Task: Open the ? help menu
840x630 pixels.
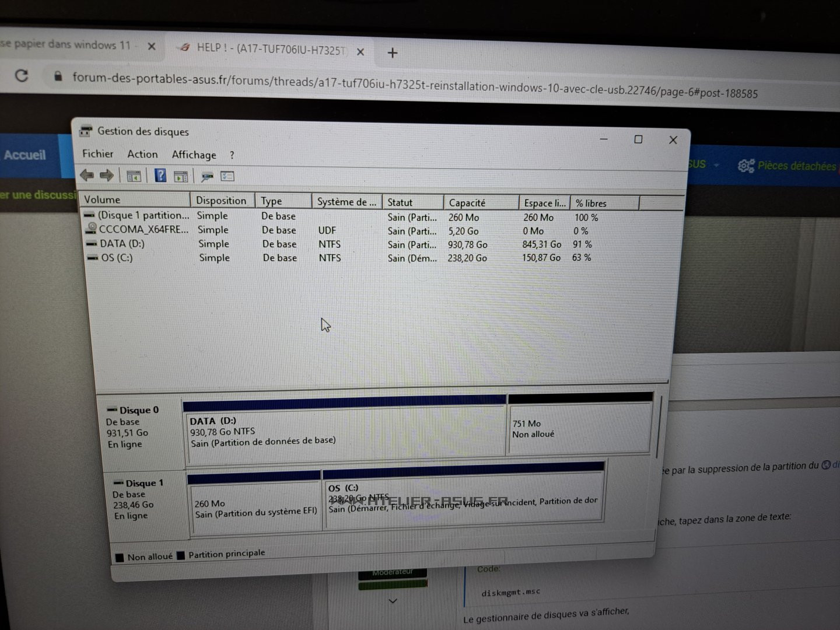Action: [x=232, y=155]
